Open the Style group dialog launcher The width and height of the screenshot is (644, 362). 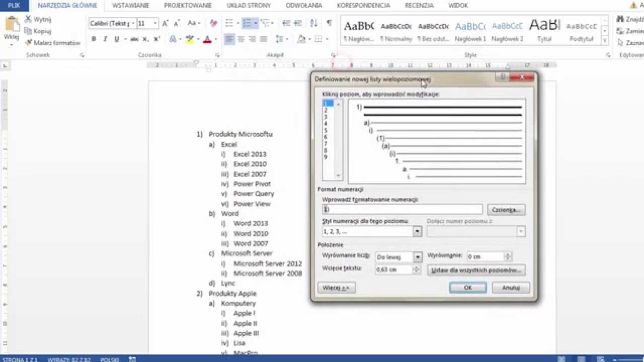(x=608, y=55)
